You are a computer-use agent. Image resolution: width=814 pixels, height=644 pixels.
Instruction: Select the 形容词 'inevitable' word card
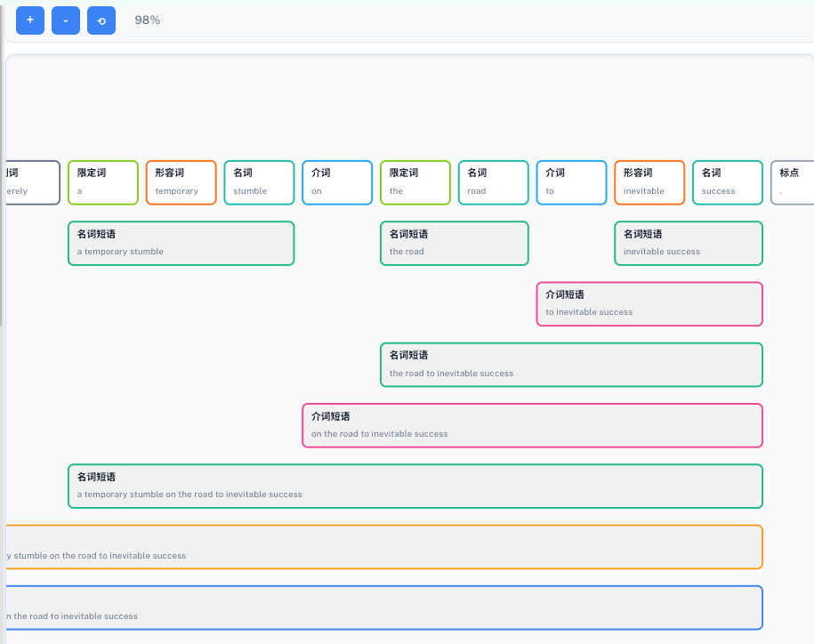(649, 182)
